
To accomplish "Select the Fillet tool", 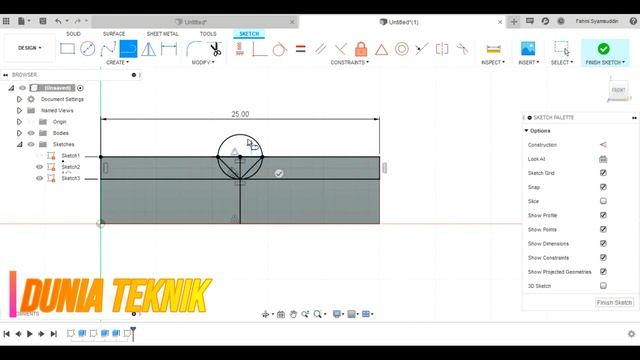I will pos(194,49).
